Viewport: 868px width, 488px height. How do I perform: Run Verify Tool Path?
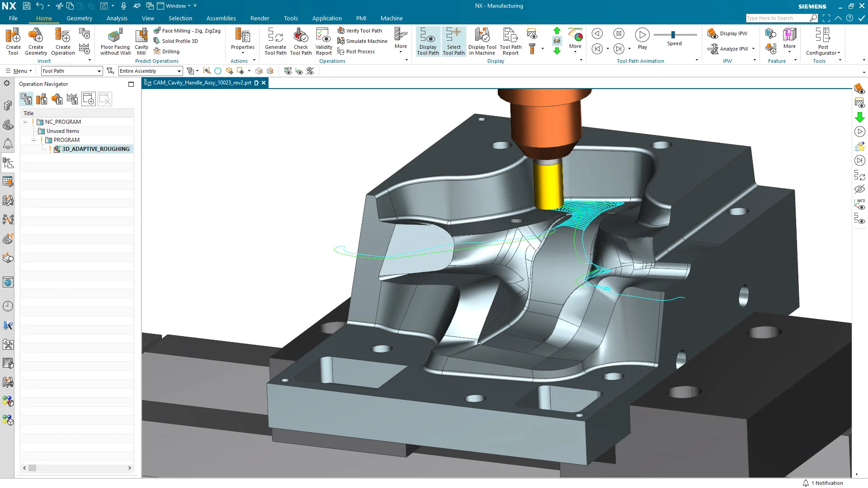(x=361, y=30)
